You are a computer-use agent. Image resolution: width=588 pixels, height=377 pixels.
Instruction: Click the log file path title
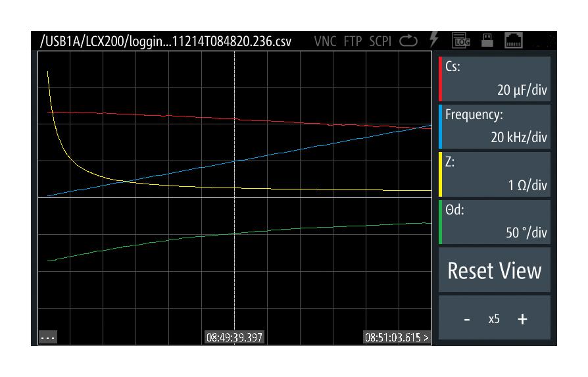coord(166,41)
